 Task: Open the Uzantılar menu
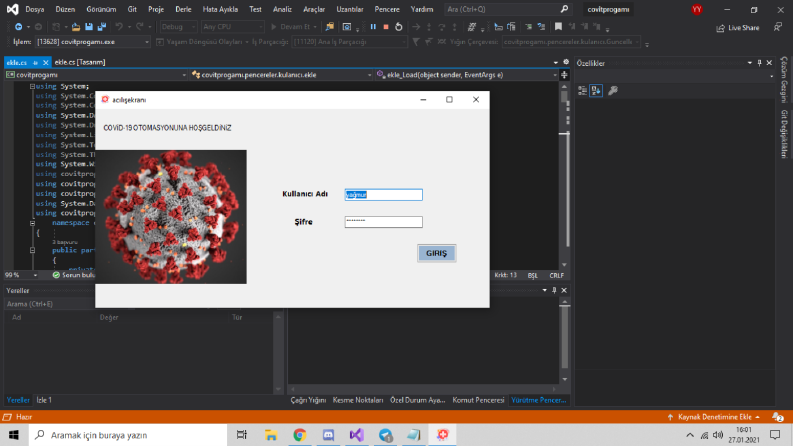click(x=350, y=9)
